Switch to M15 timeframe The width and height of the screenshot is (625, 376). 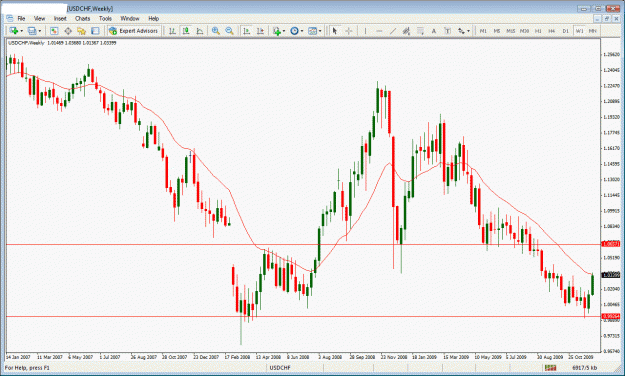click(511, 31)
